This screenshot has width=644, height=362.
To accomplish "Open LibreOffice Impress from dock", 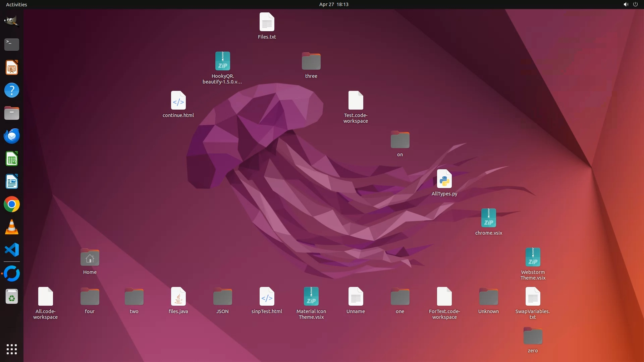I will click(x=11, y=67).
